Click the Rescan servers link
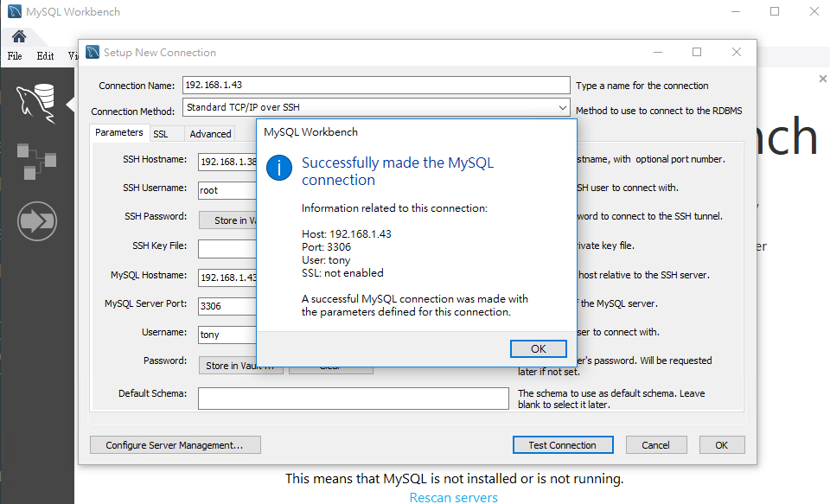This screenshot has width=830, height=504. click(x=454, y=497)
